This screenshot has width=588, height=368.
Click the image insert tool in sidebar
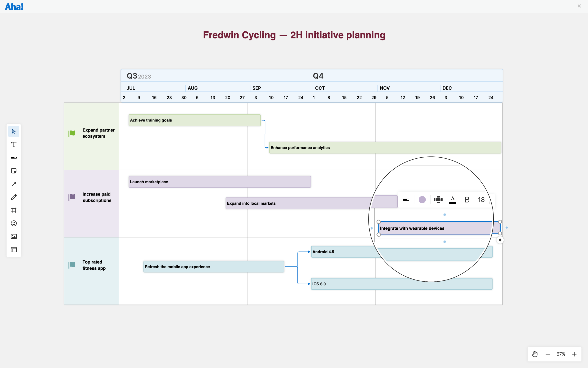point(14,236)
